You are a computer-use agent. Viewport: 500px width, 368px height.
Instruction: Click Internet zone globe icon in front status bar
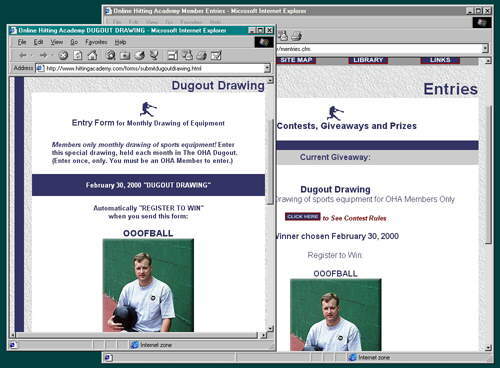(x=135, y=345)
